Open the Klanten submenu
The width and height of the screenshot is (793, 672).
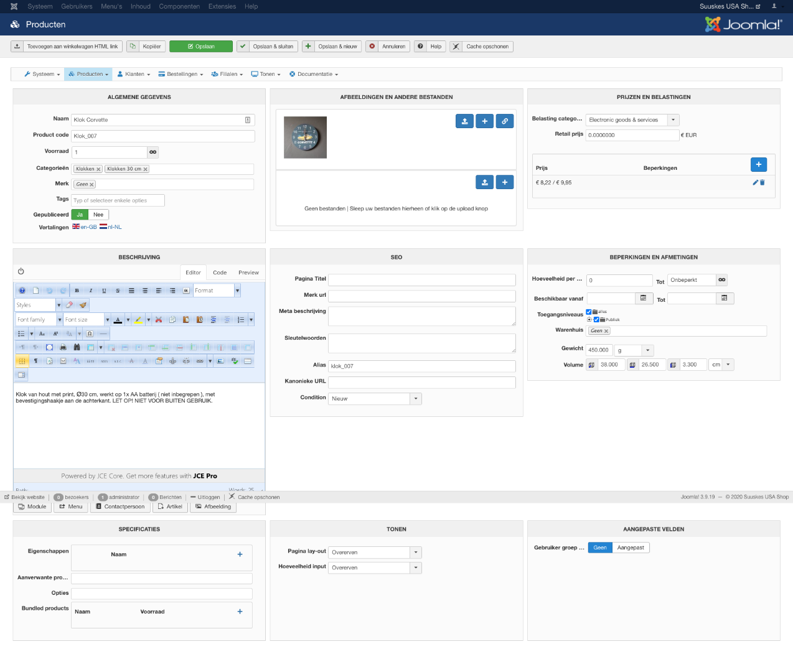click(134, 74)
